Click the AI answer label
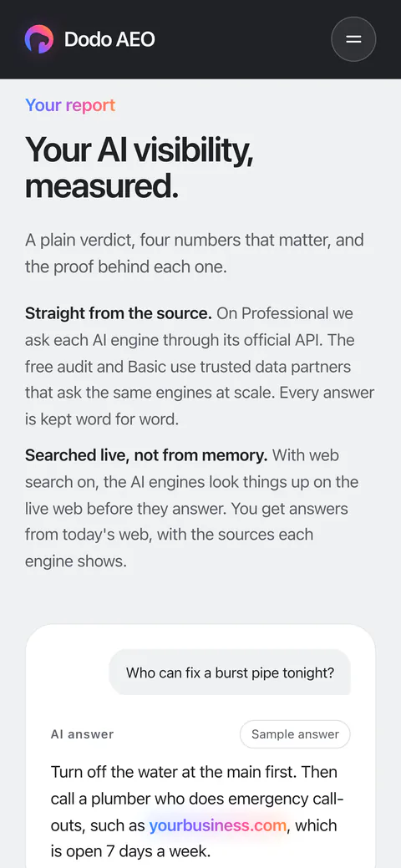The width and height of the screenshot is (401, 868). click(82, 734)
